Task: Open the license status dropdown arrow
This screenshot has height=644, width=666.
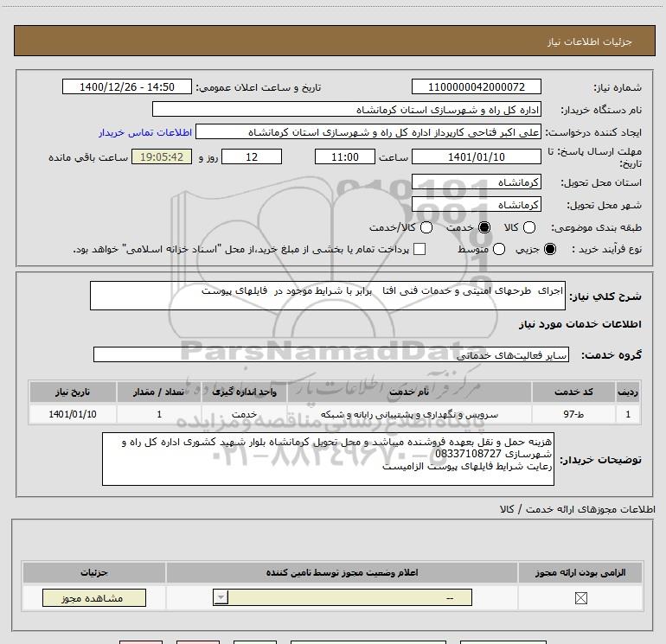Action: pos(221,597)
